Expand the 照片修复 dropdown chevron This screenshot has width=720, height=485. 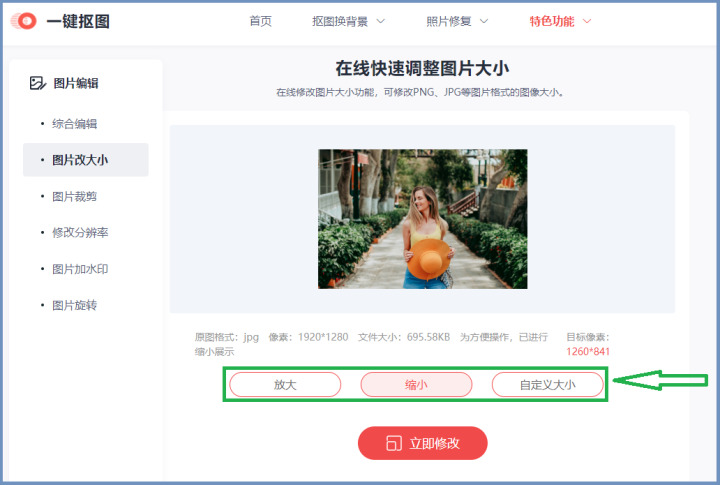(x=484, y=21)
